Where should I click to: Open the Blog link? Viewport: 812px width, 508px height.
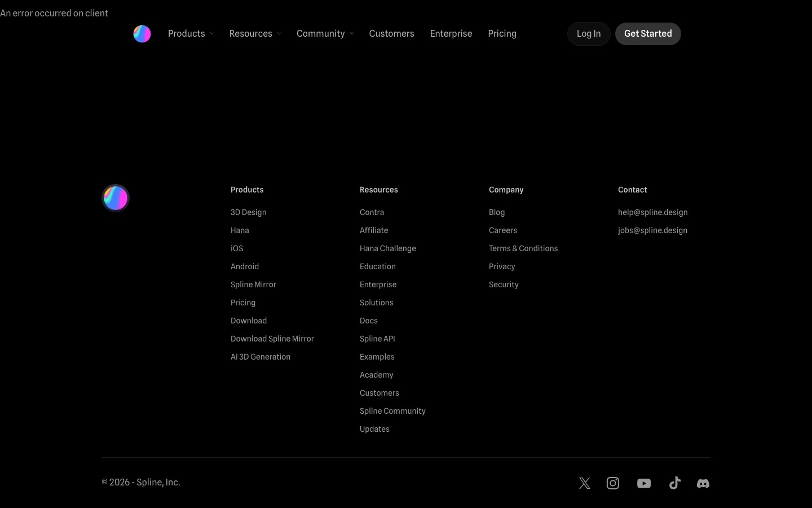click(497, 212)
